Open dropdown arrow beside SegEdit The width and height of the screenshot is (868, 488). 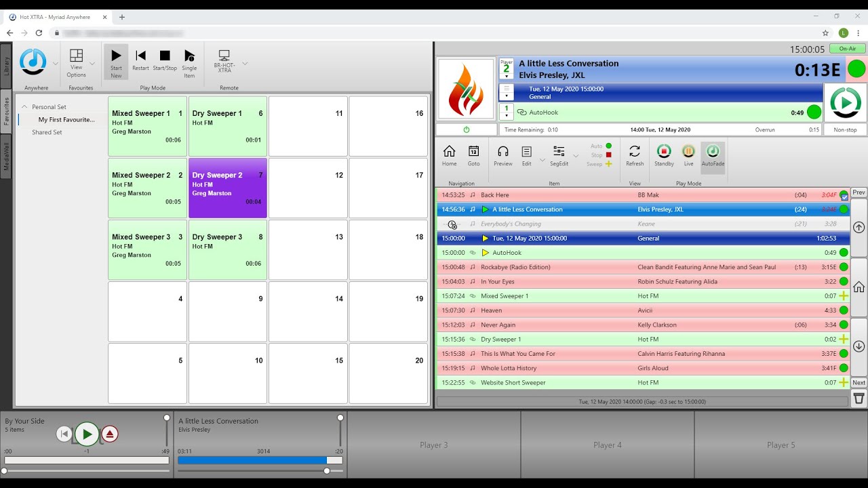pos(576,156)
